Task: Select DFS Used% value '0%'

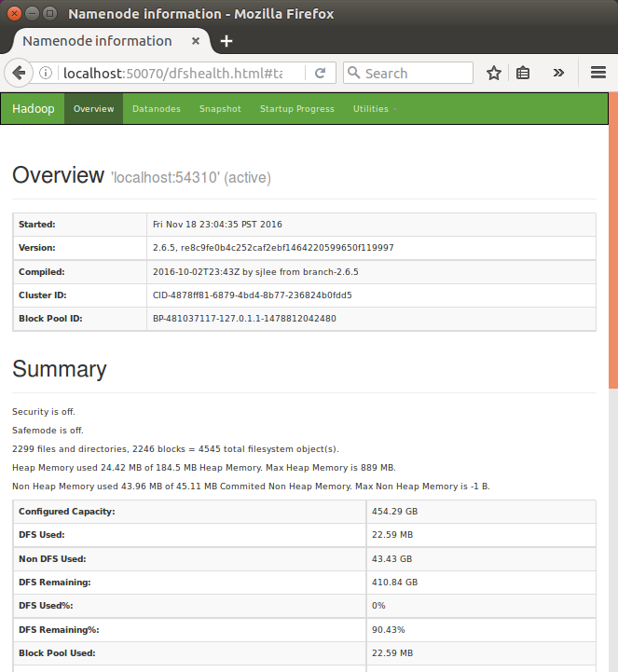Action: (378, 606)
